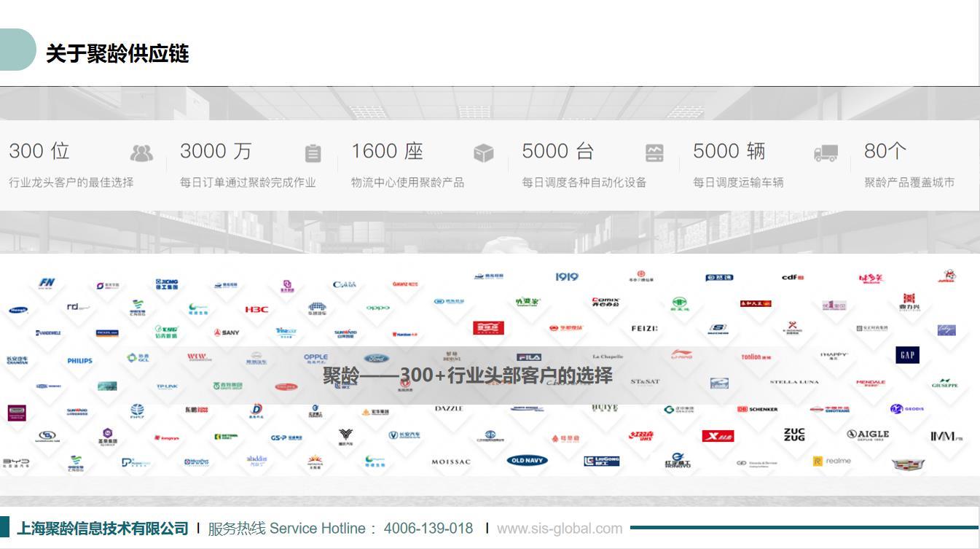980x549 pixels.
Task: Click the MENDALE logo
Action: (x=871, y=382)
